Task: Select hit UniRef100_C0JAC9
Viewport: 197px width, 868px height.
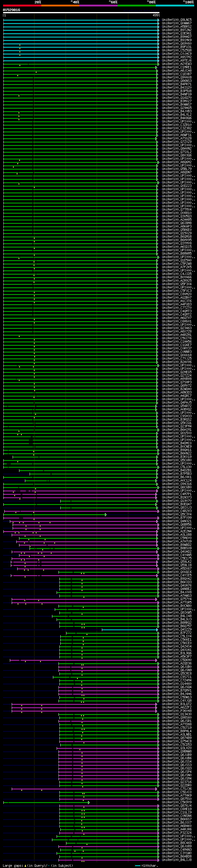Action: 177,54
